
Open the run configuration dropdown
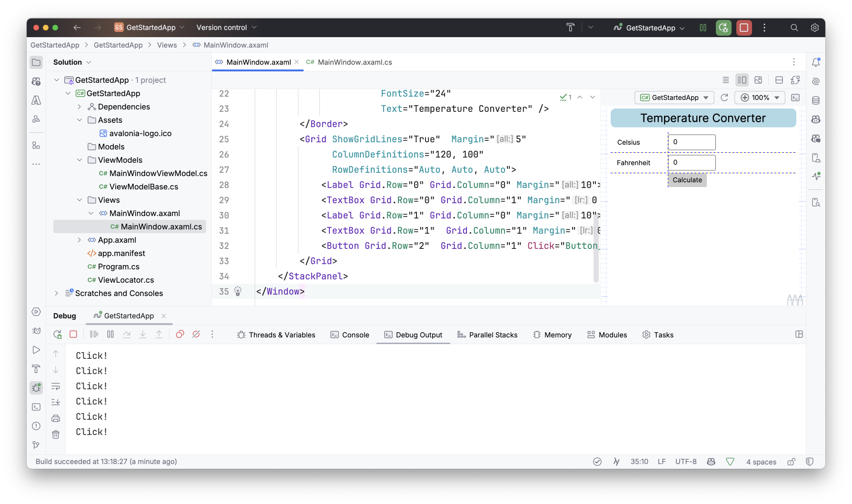[x=649, y=28]
